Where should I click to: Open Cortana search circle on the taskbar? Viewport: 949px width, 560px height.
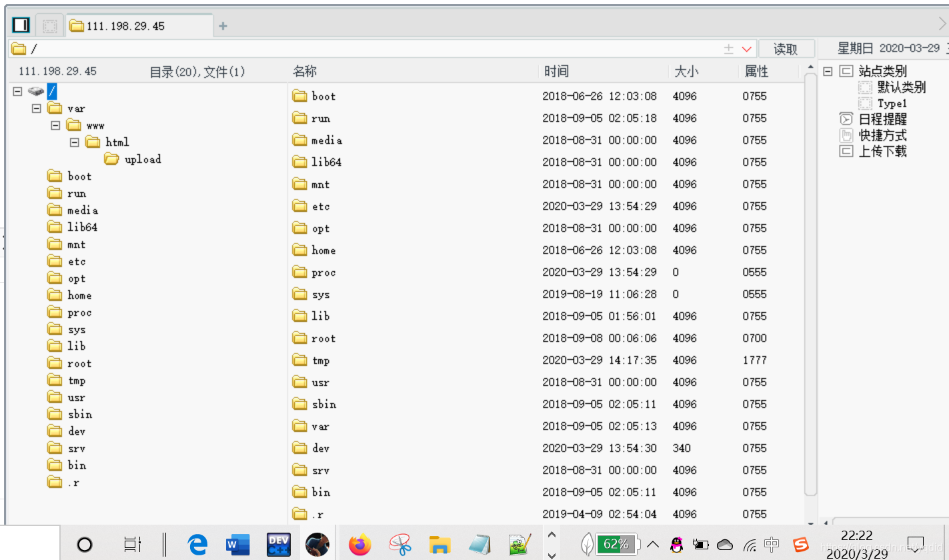coord(85,545)
